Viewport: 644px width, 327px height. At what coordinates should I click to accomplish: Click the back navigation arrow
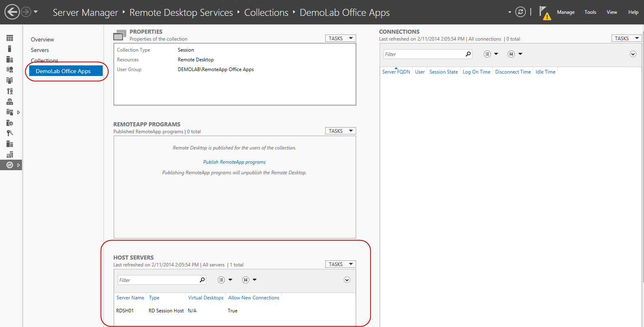[x=12, y=12]
